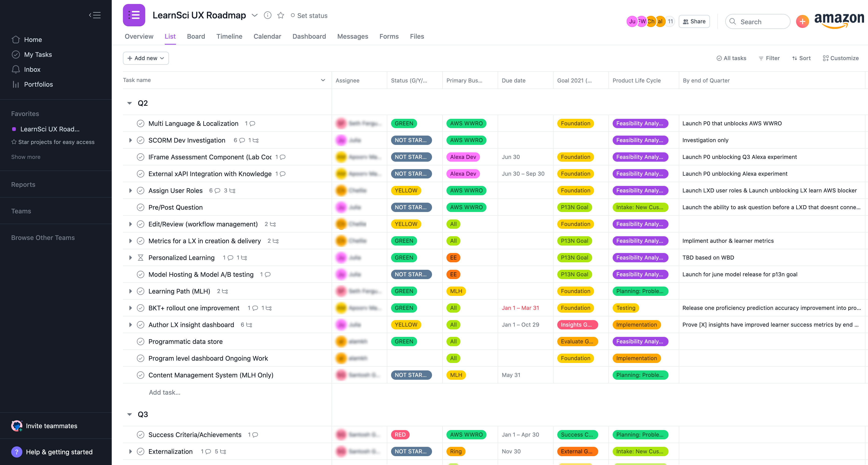Switch to the Overview tab

139,36
